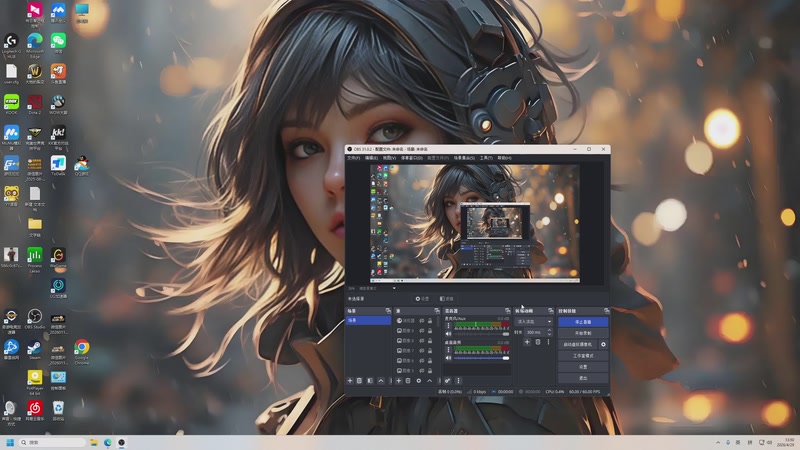Toggle lock on the 图像 7 source

click(430, 351)
